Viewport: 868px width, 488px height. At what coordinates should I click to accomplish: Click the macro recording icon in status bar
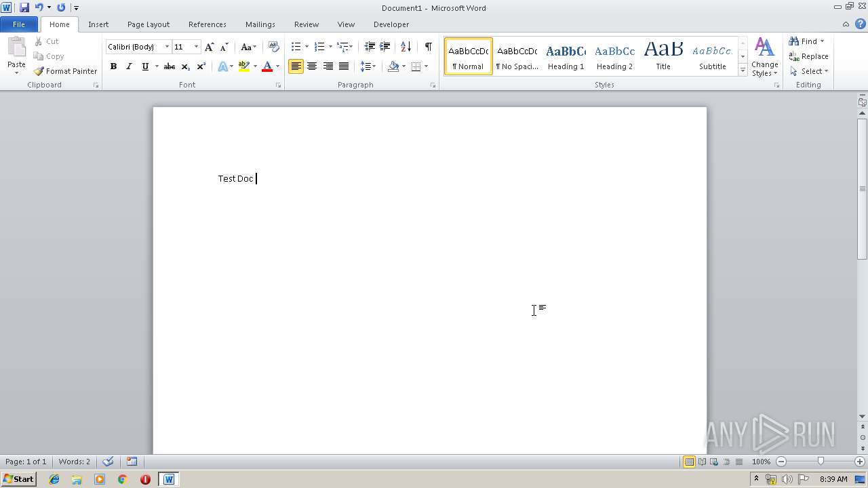click(x=132, y=462)
